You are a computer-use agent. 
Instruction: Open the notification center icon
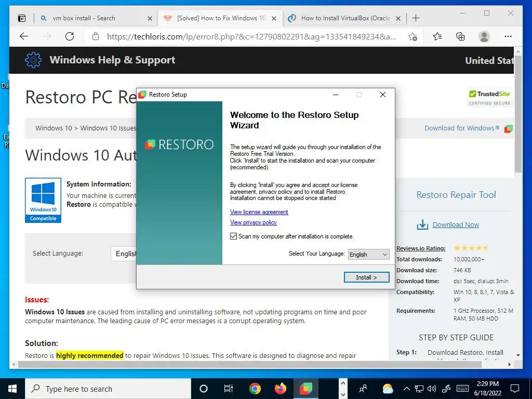[515, 389]
